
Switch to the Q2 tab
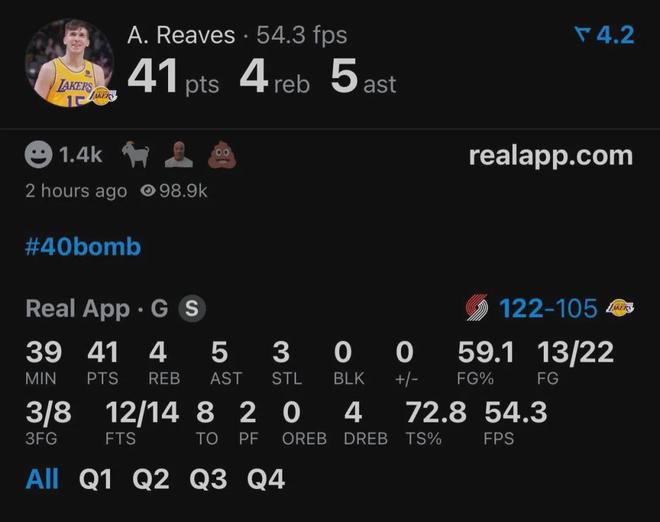(151, 479)
